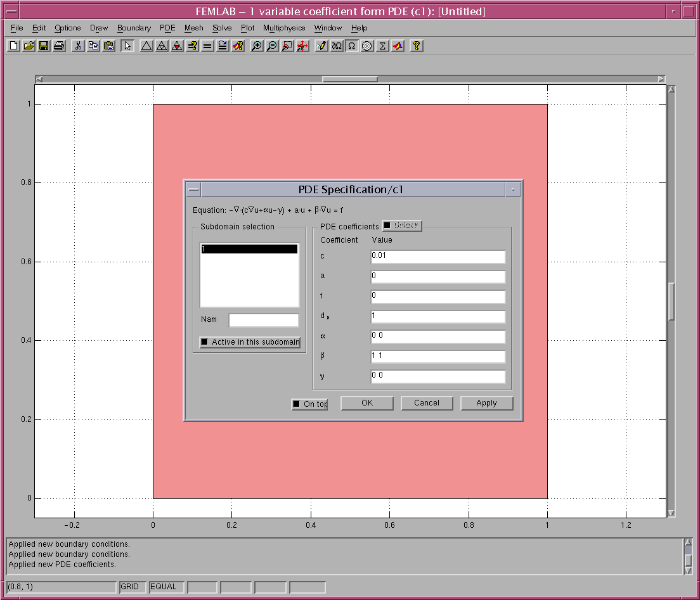
Task: Switch to Plot mode MATLAB icon
Action: pyautogui.click(x=398, y=46)
